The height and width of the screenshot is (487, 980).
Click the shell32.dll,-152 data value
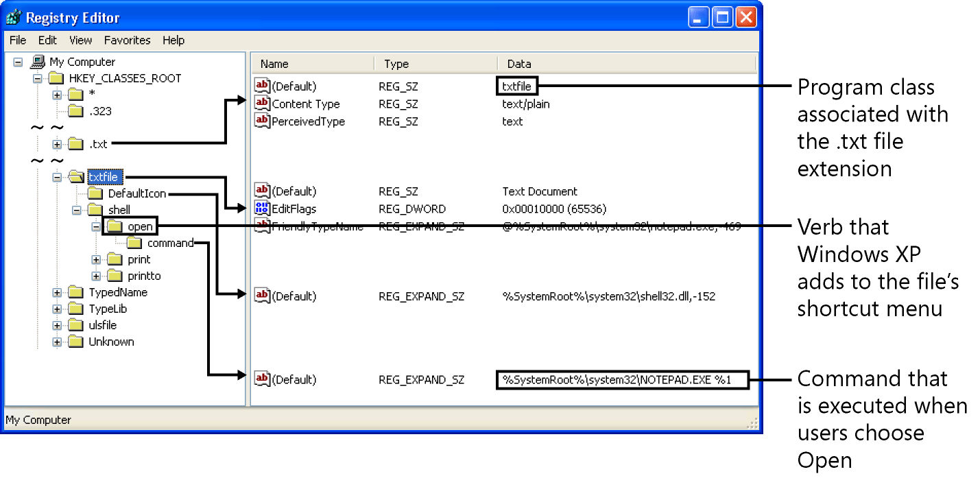(x=609, y=296)
